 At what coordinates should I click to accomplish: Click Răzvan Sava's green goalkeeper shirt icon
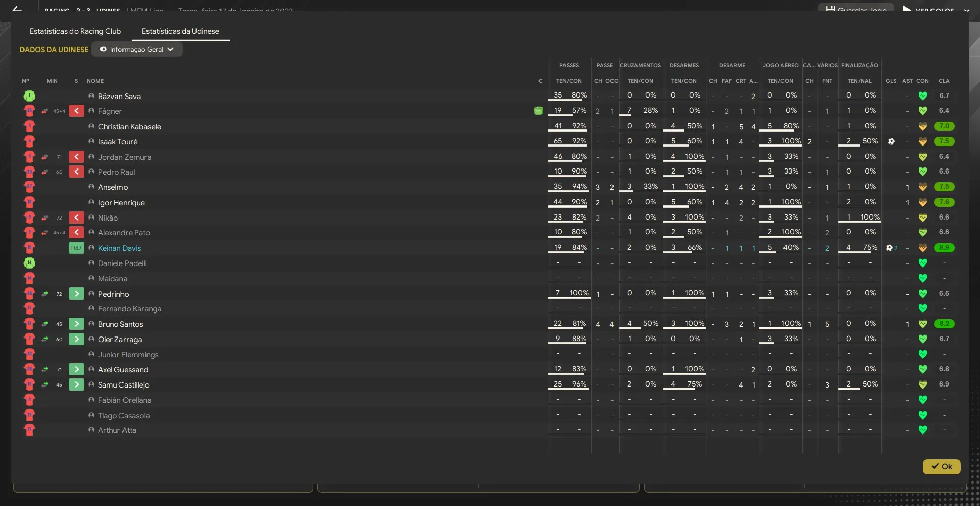click(x=29, y=96)
